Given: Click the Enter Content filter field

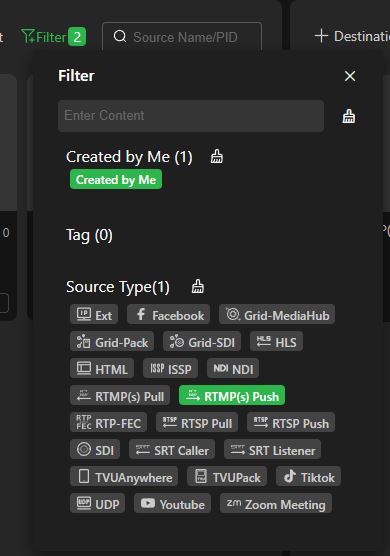Looking at the screenshot, I should tap(191, 116).
